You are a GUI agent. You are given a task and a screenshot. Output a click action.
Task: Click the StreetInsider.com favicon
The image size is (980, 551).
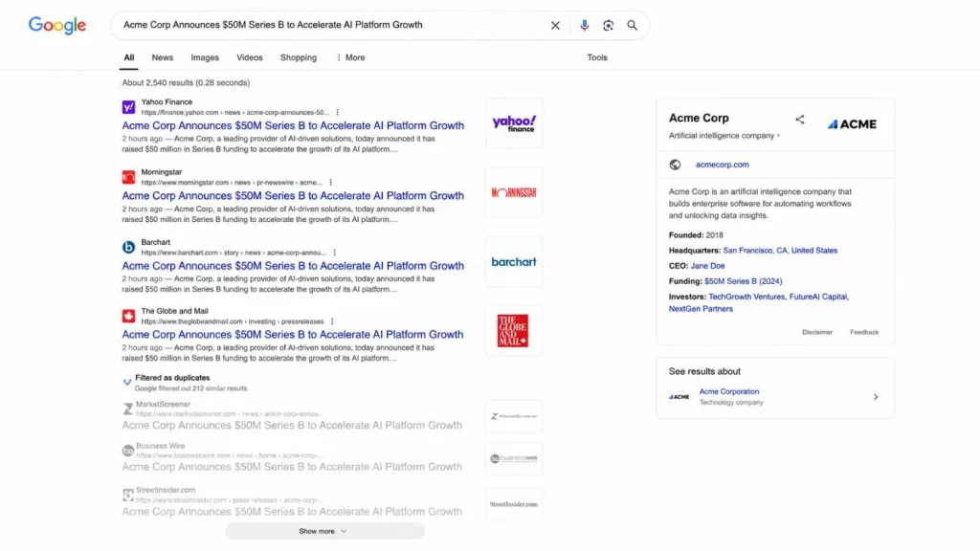point(128,495)
